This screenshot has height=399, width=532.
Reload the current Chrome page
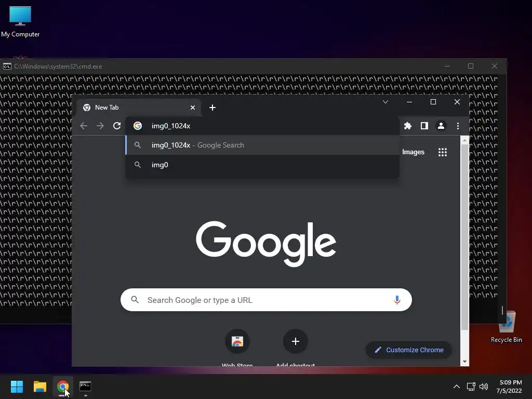117,126
